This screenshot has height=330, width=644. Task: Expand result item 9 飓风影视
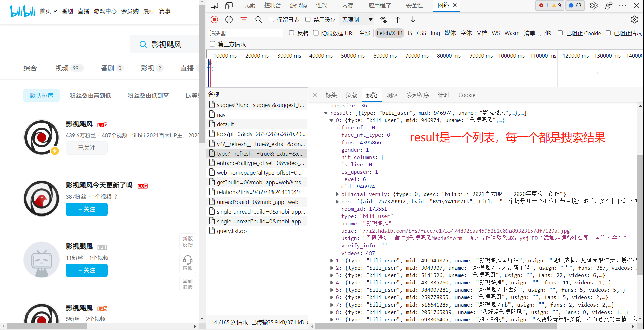click(x=332, y=320)
